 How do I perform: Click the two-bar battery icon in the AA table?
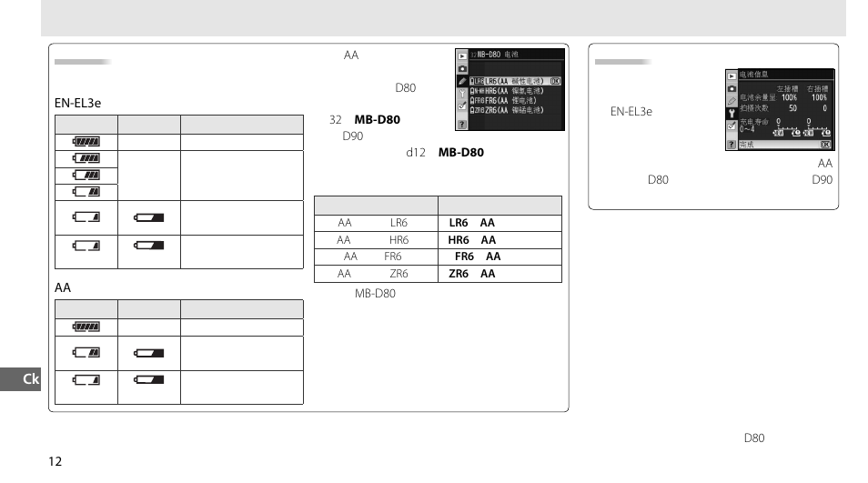(x=86, y=352)
